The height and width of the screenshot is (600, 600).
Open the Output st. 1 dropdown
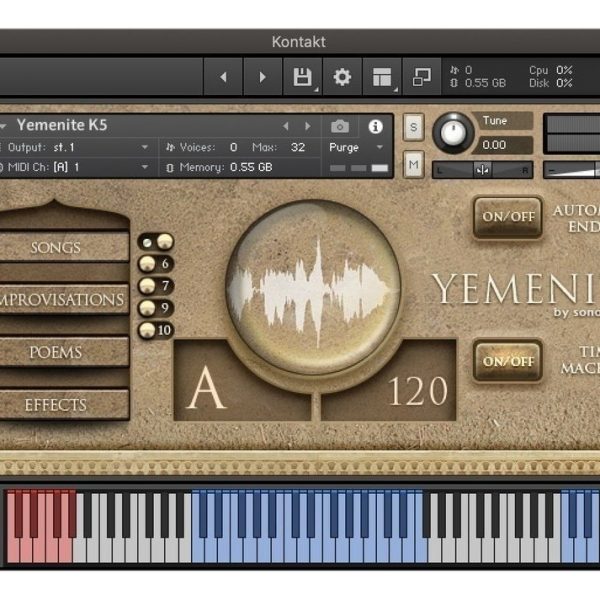78,147
